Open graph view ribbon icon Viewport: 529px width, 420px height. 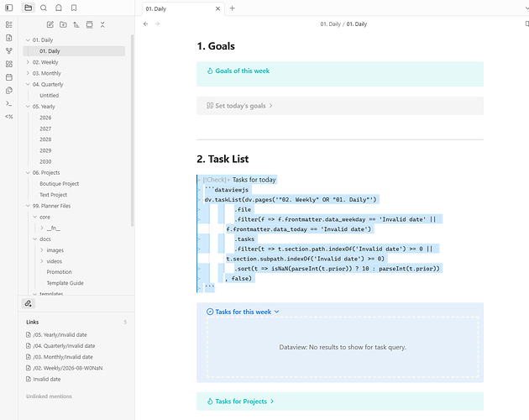(x=9, y=51)
